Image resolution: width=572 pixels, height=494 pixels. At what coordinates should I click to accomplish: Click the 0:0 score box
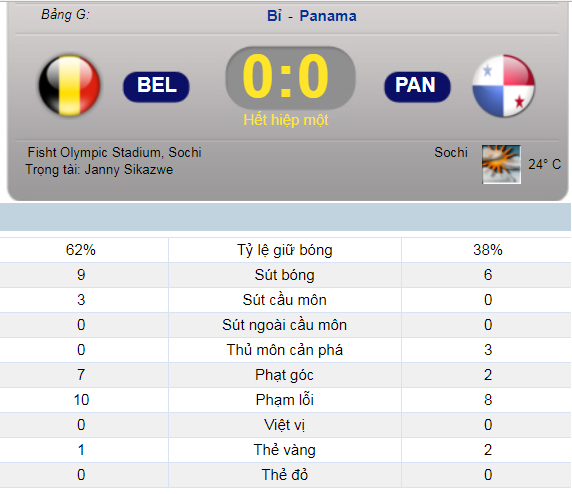point(290,77)
